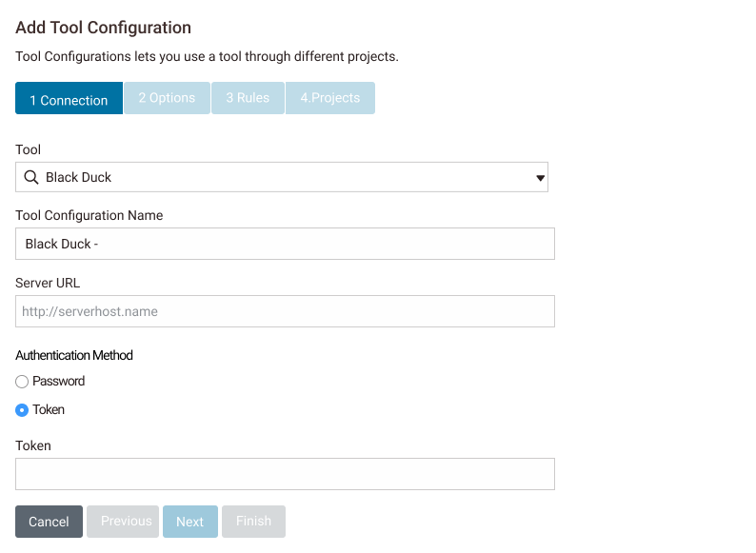The image size is (756, 553).
Task: Proceed with the Next button
Action: tap(190, 522)
